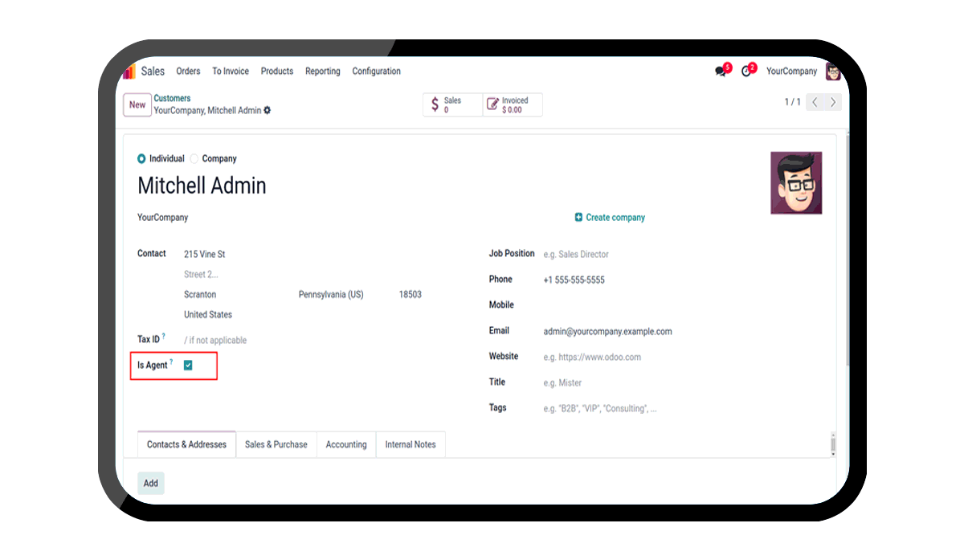The height and width of the screenshot is (560, 964).
Task: Click the 1 / 1 pager counter
Action: [792, 102]
